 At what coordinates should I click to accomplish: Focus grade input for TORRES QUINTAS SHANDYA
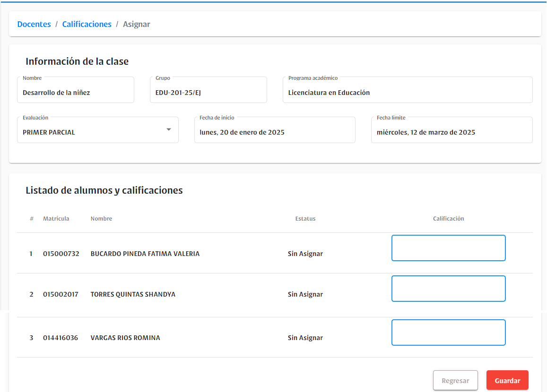(x=448, y=289)
